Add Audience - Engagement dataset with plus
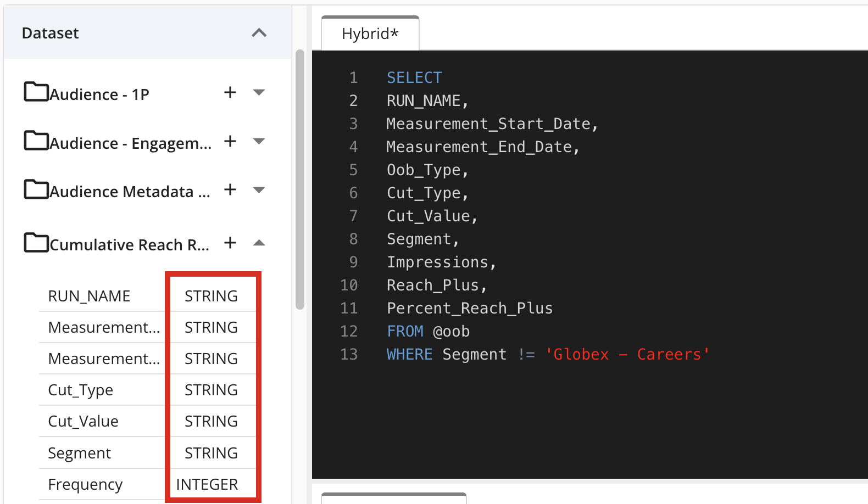This screenshot has height=504, width=868. click(230, 142)
